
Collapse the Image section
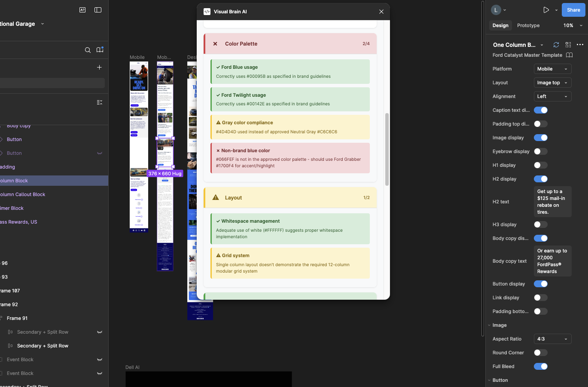[x=489, y=325]
